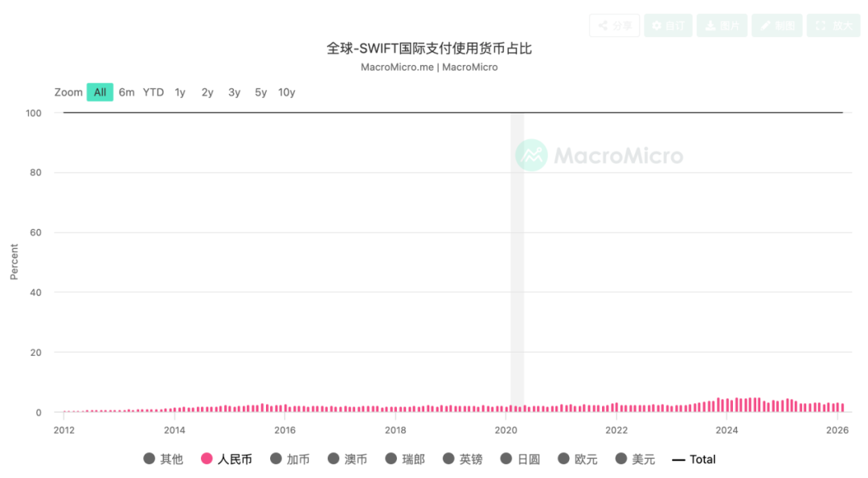Toggle the 其他 legend dot
Screen dimensions: 868x478
149,459
